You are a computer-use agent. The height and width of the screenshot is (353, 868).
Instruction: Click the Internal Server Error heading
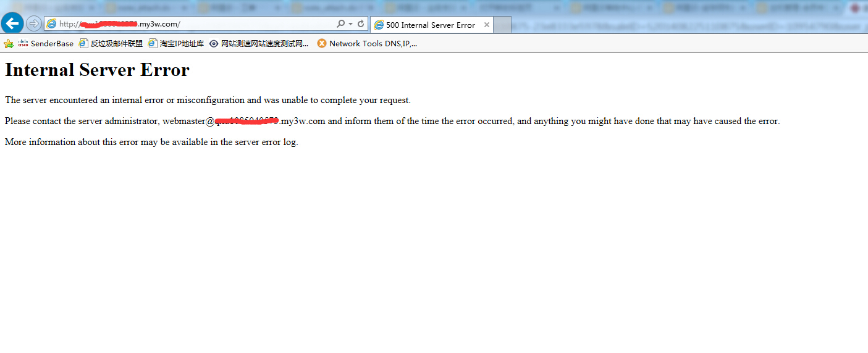97,70
